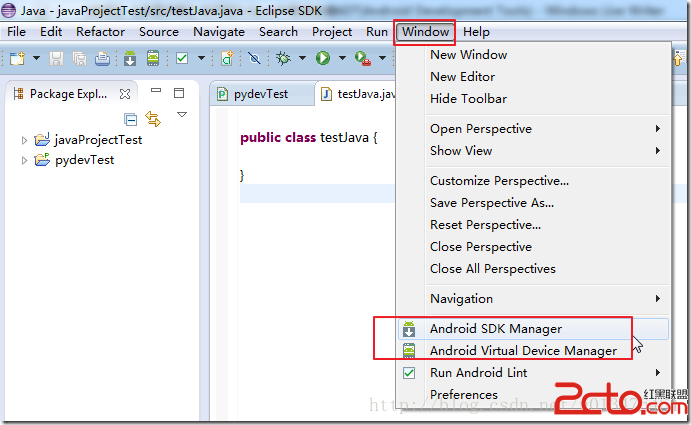691x425 pixels.
Task: Click the New wizard toolbar icon
Action: 18,58
